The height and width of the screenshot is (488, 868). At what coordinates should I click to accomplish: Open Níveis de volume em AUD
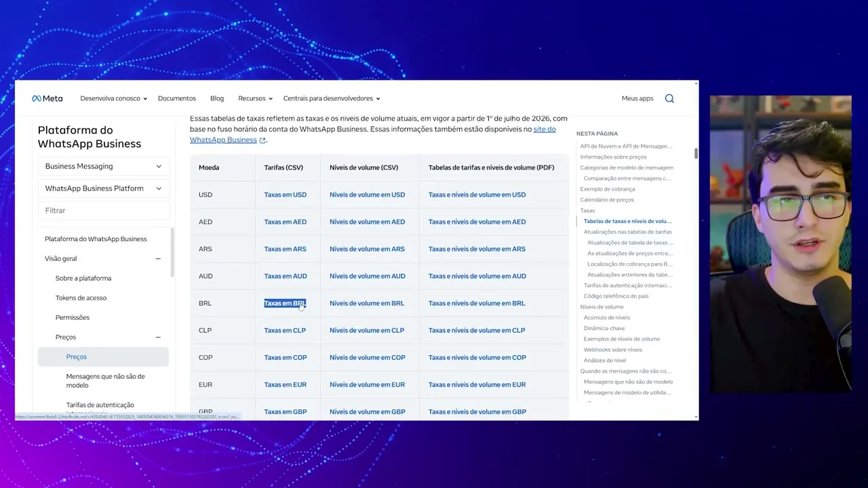[x=368, y=276]
